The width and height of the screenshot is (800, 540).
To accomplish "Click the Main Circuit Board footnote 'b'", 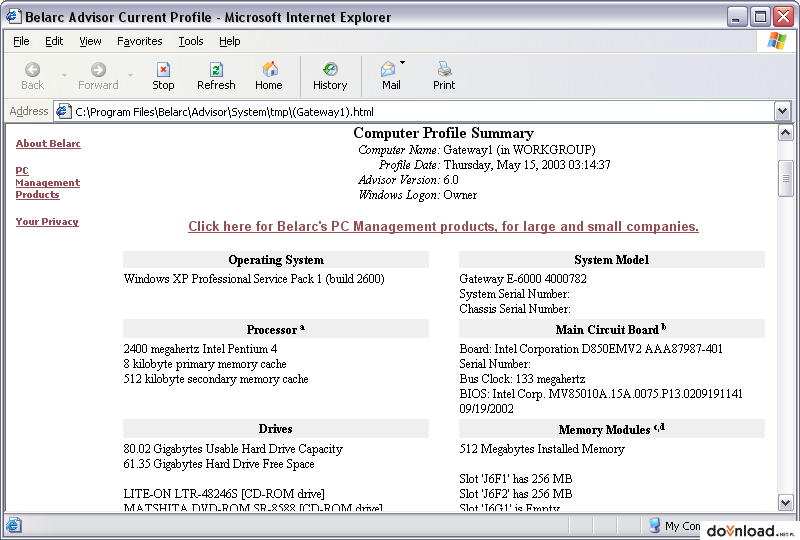I will pyautogui.click(x=664, y=327).
